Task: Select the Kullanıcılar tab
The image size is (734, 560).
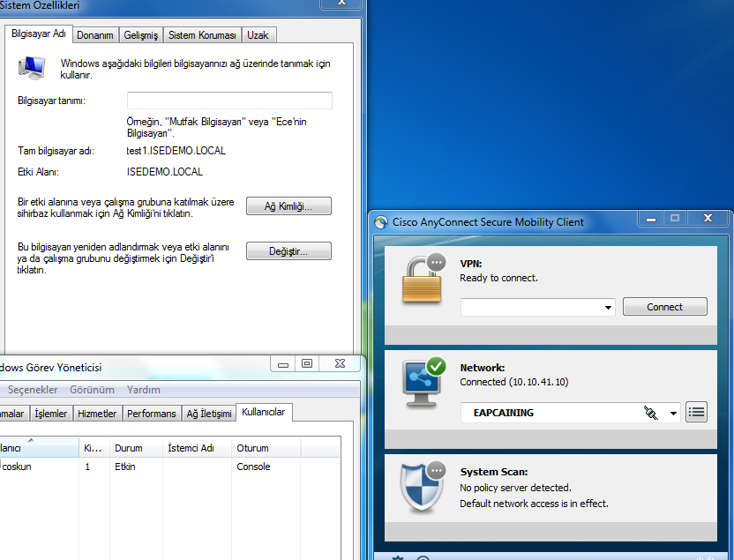Action: click(x=264, y=412)
